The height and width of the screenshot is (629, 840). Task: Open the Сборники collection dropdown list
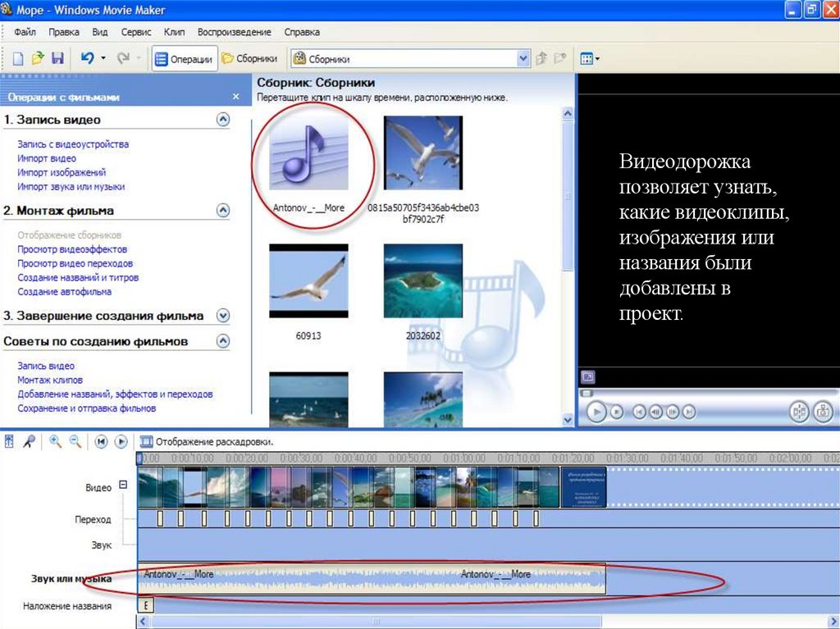523,59
